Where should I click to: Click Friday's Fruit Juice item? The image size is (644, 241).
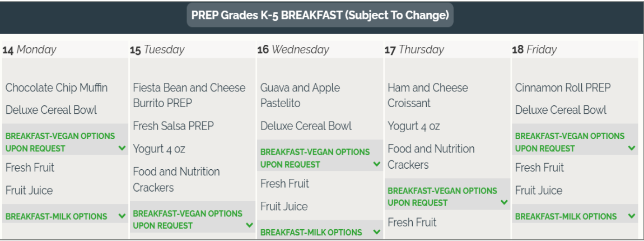(539, 191)
